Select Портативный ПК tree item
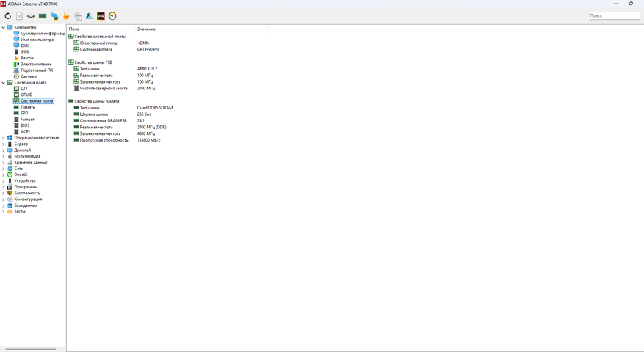The image size is (644, 352). click(37, 70)
